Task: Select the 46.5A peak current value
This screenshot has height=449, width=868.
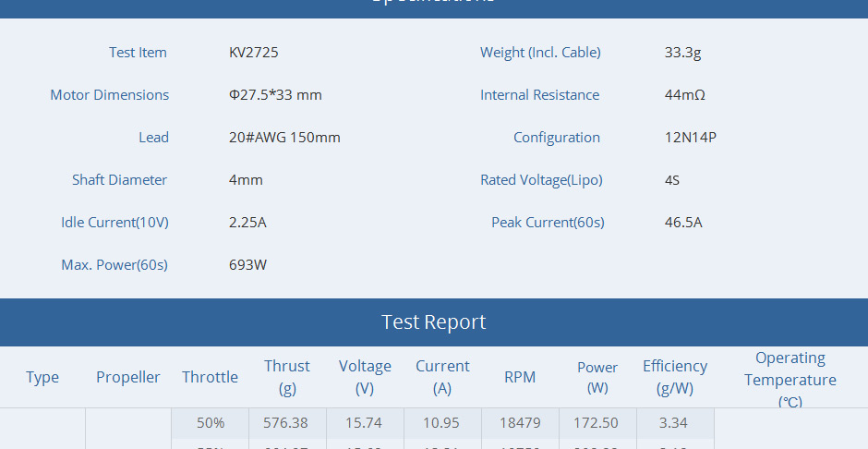Action: point(683,223)
